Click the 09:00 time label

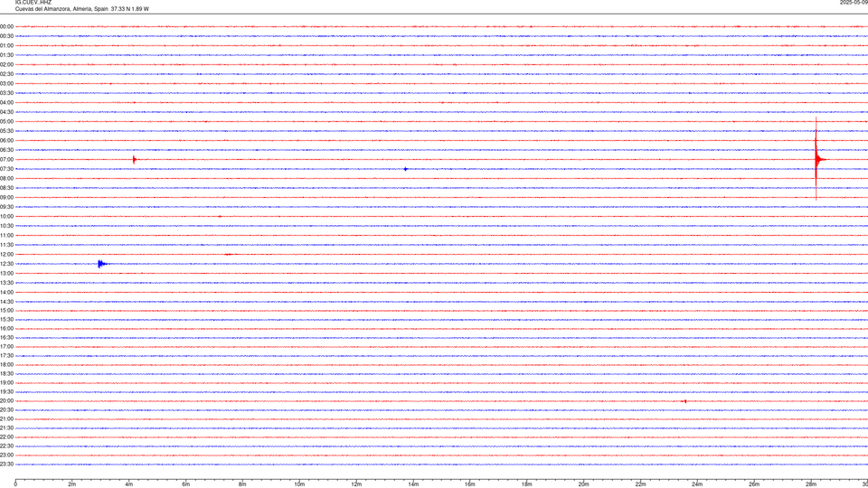click(6, 198)
